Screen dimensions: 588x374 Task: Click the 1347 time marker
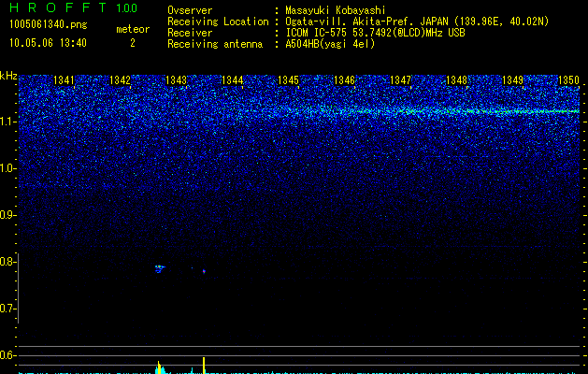tap(400, 80)
